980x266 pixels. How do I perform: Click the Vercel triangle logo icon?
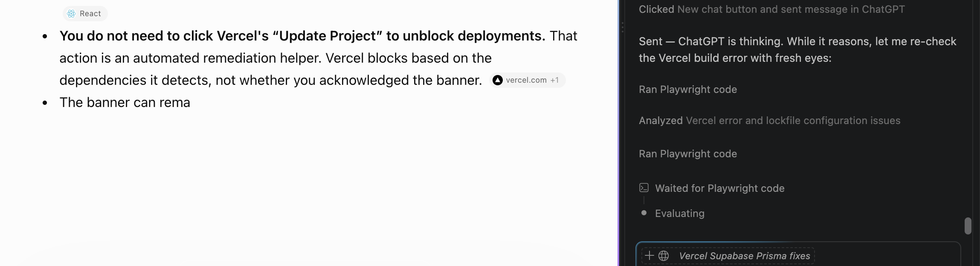(497, 80)
